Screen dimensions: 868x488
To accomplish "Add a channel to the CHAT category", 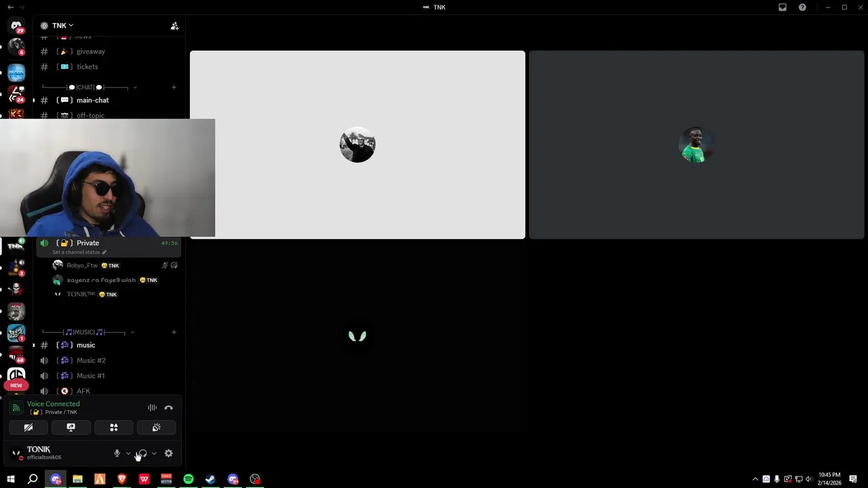I will 174,87.
